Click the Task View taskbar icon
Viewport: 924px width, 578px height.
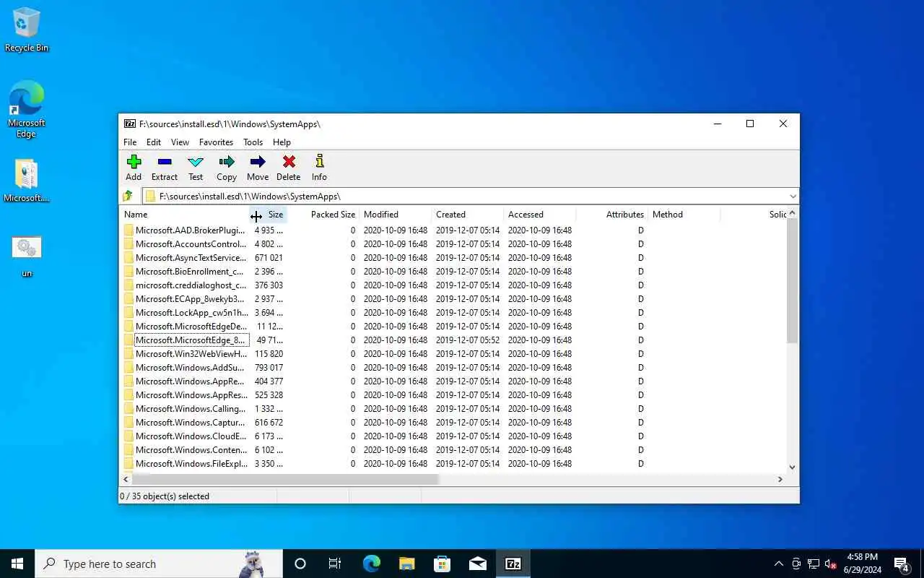click(x=335, y=564)
